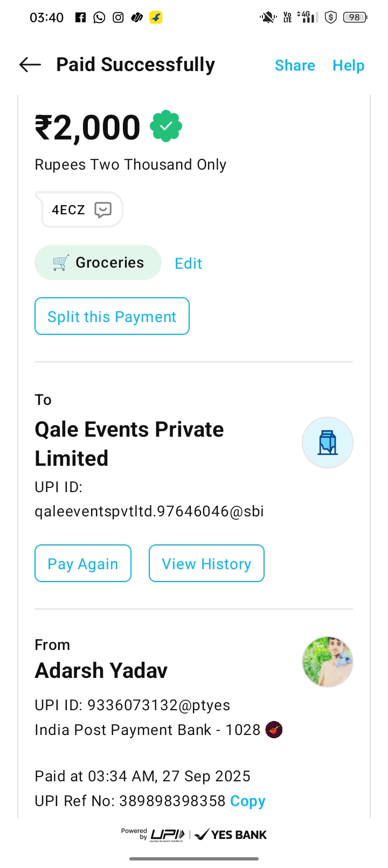Tap the India Post Payment Bank logo
The height and width of the screenshot is (868, 388).
pos(274,730)
